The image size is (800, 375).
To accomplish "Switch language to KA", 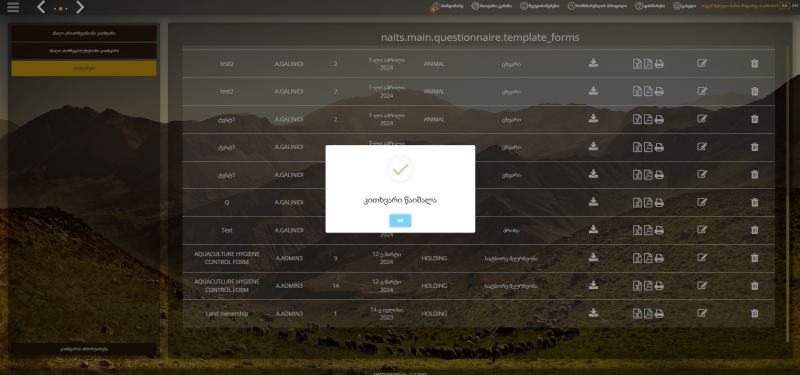I will coord(784,6).
